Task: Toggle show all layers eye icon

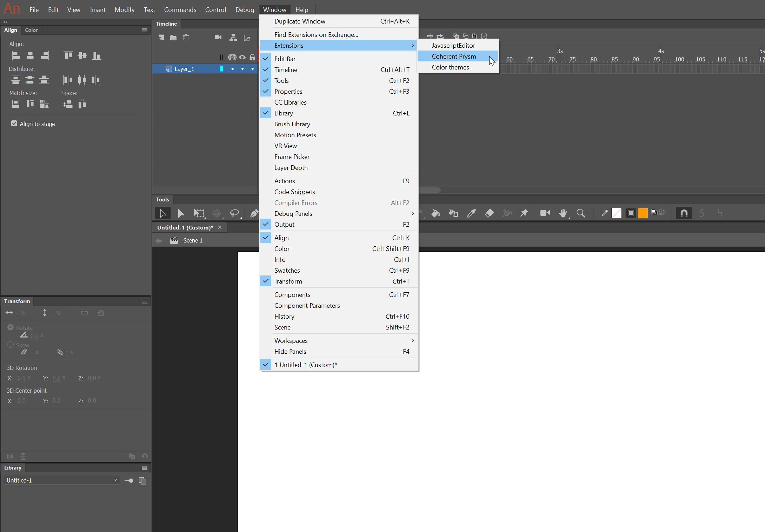Action: tap(242, 57)
